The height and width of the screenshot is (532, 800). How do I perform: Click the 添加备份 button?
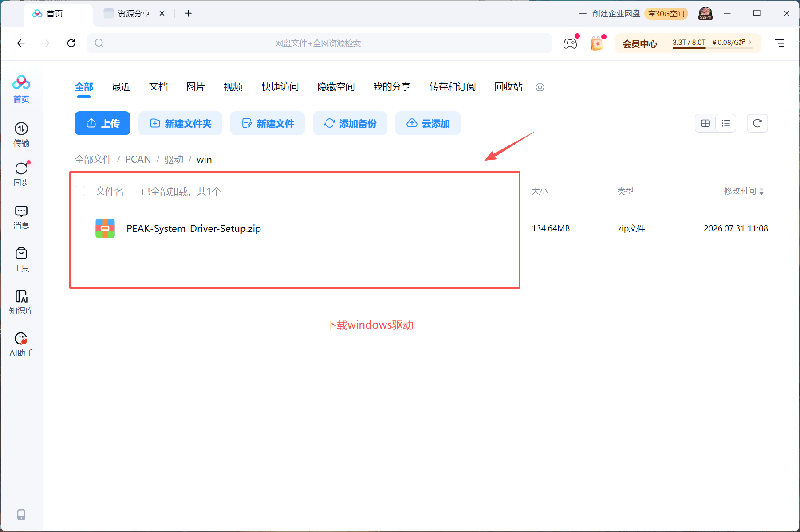pyautogui.click(x=350, y=123)
